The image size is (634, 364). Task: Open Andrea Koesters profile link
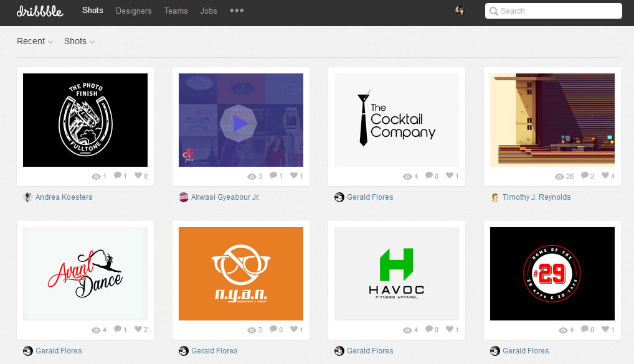tap(64, 197)
